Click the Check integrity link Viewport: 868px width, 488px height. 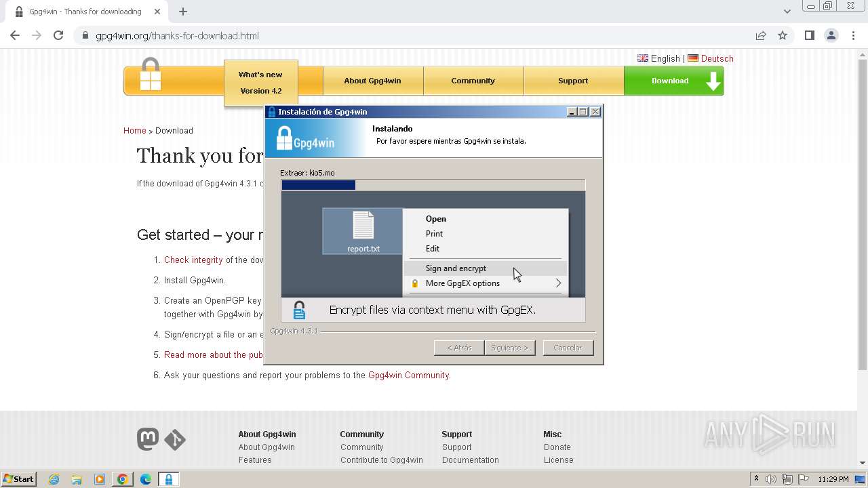pos(193,260)
